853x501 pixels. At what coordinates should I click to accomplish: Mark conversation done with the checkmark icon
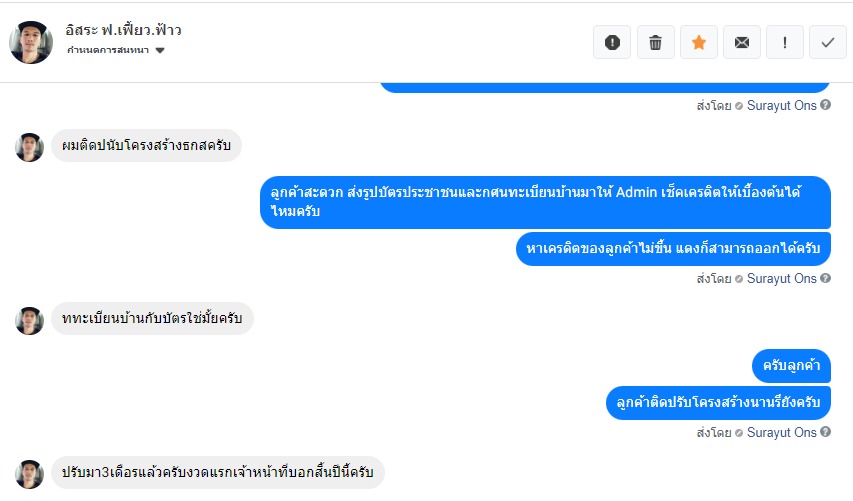click(x=827, y=42)
